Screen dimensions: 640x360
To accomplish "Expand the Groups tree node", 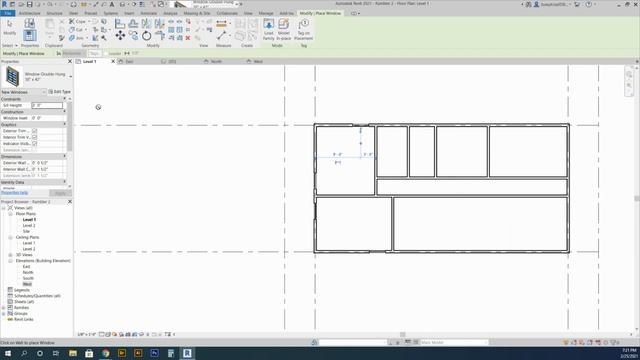I will [x=4, y=313].
